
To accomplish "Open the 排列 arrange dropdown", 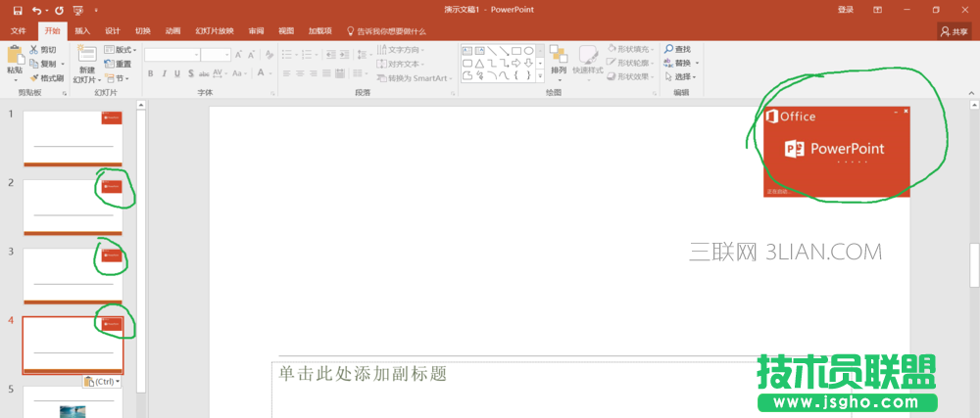I will (559, 64).
